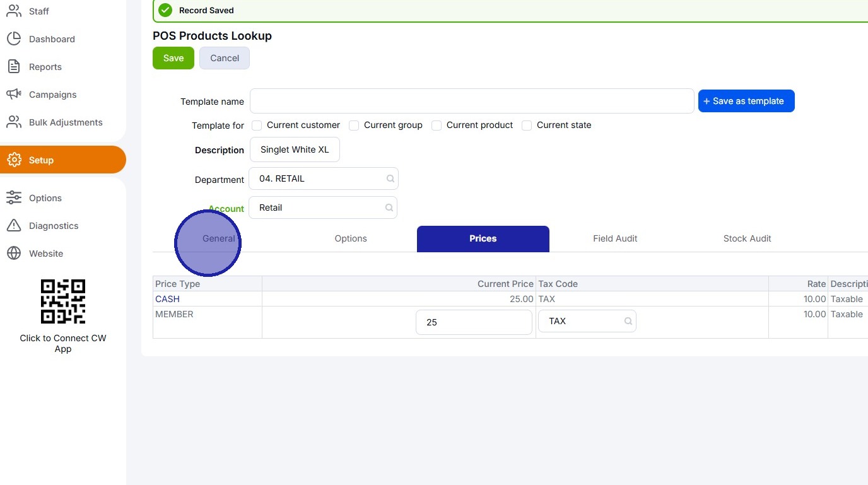
Task: Open the Stock Audit tab
Action: (x=748, y=238)
